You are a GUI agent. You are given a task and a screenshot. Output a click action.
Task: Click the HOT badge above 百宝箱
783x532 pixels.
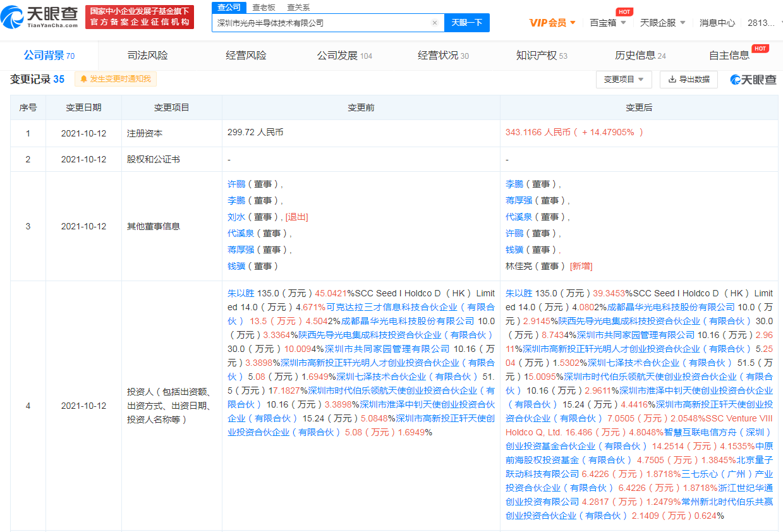point(624,11)
